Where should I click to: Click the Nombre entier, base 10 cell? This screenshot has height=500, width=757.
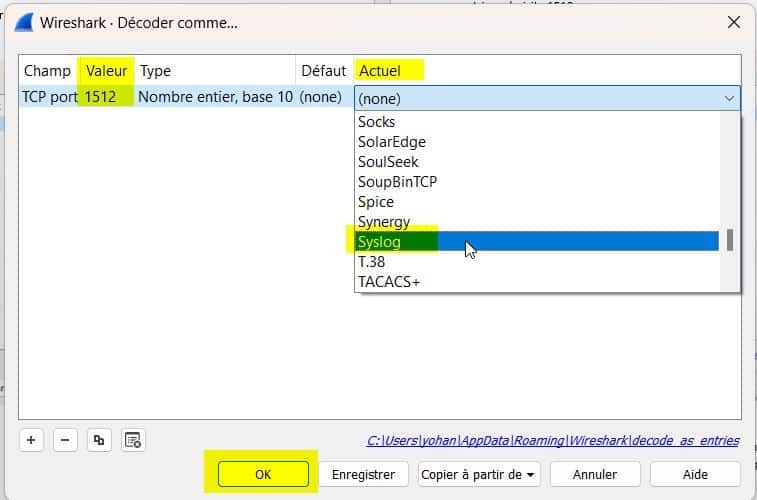click(x=215, y=97)
